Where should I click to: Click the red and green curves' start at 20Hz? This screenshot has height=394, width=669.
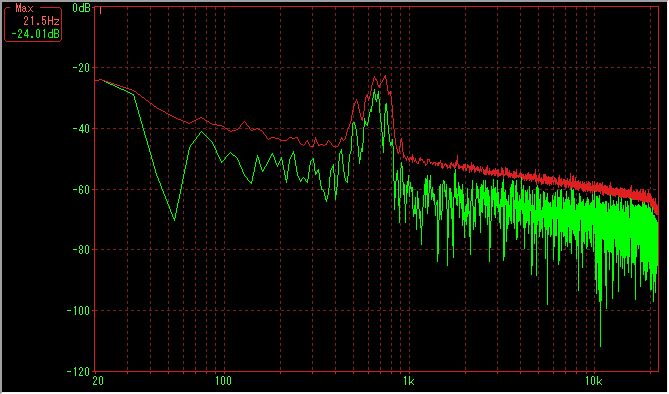(98, 80)
